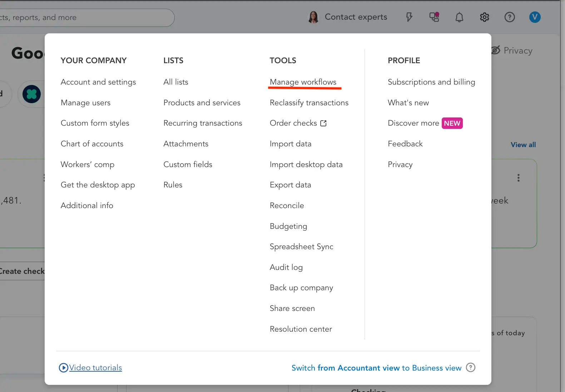
Task: Click the NEW badge beside Discover more
Action: point(452,123)
